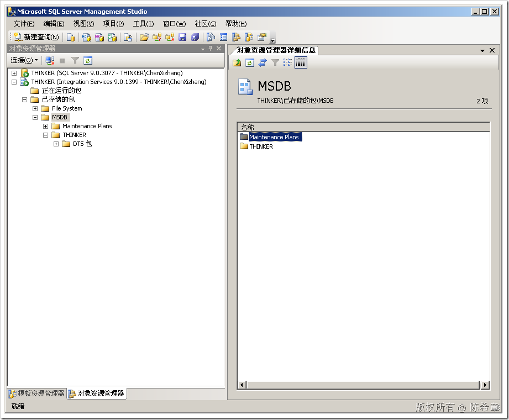Click the Save All stacked disks icon

(x=195, y=38)
